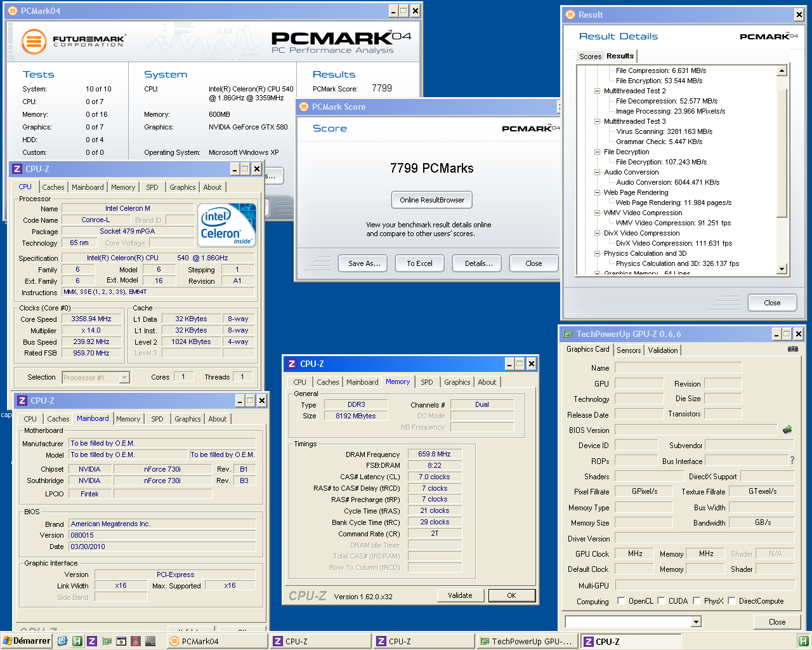The width and height of the screenshot is (812, 650).
Task: Click the Futuremark Corporation logo
Action: (74, 42)
